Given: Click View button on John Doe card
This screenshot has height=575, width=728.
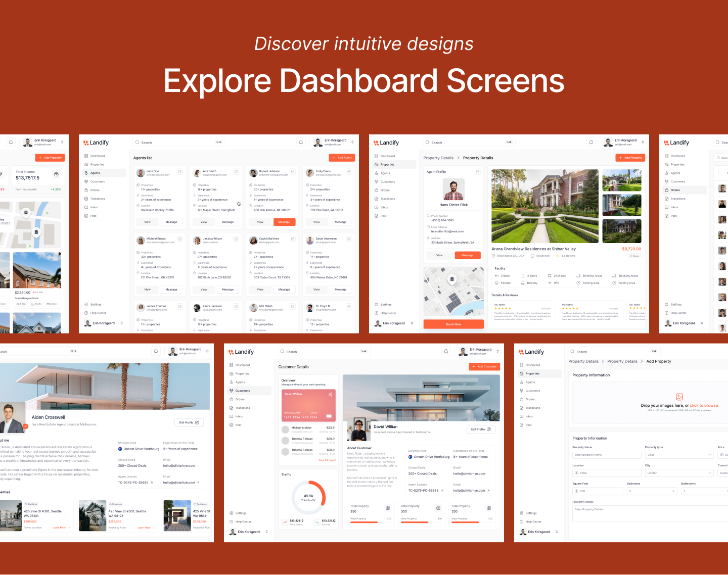Looking at the screenshot, I should 147,222.
